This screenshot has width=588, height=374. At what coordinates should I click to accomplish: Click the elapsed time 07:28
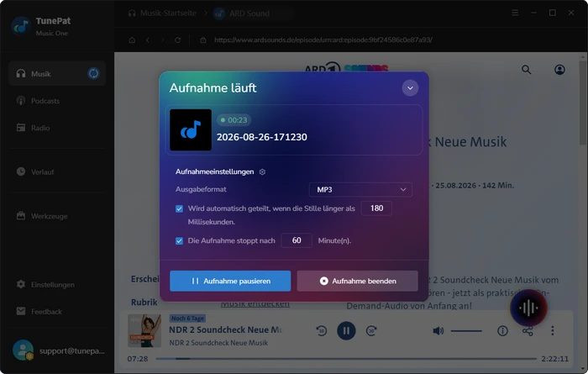point(138,359)
